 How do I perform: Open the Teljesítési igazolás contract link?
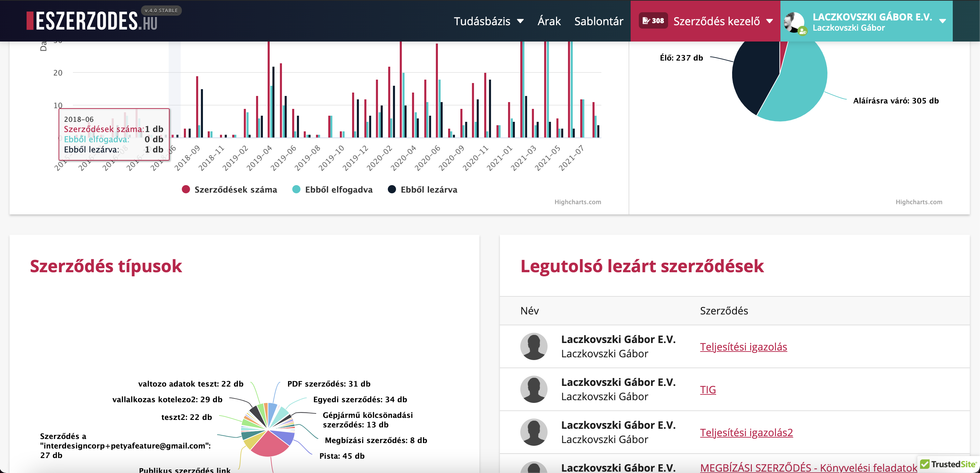coord(743,346)
